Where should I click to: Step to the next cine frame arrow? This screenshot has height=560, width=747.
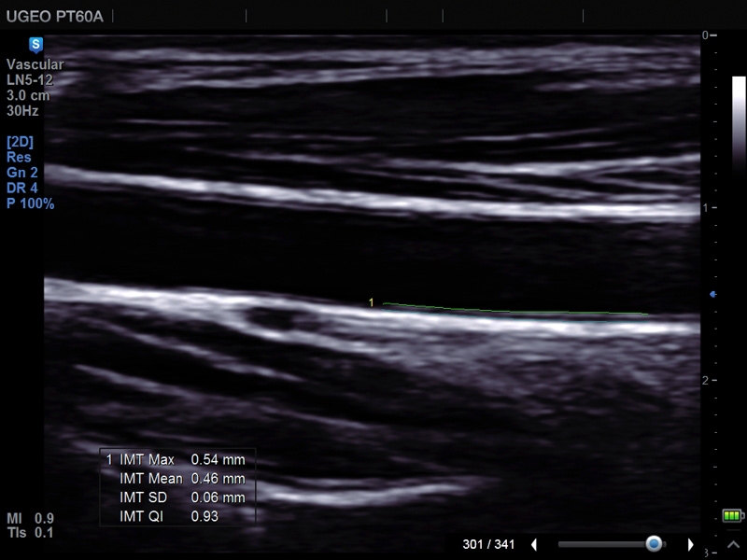tap(690, 544)
